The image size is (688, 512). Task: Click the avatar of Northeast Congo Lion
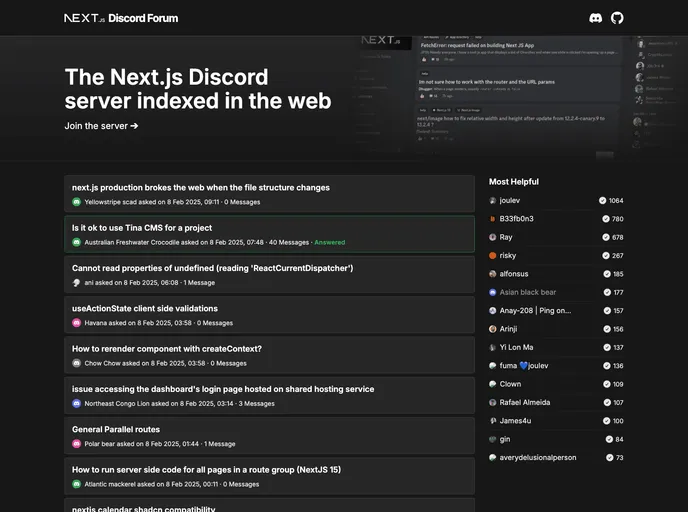(76, 404)
